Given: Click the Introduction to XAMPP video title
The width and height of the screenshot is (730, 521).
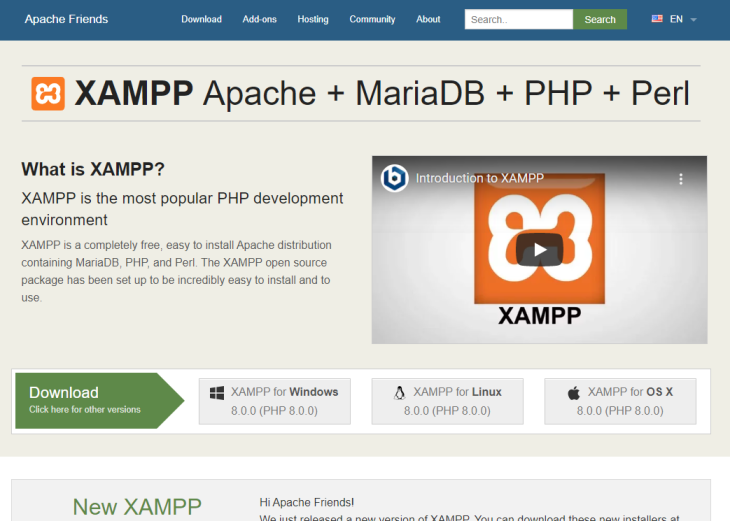Looking at the screenshot, I should coord(480,178).
